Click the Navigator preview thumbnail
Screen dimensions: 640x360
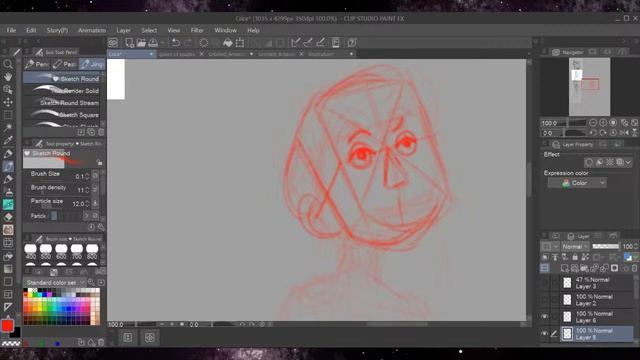(589, 87)
